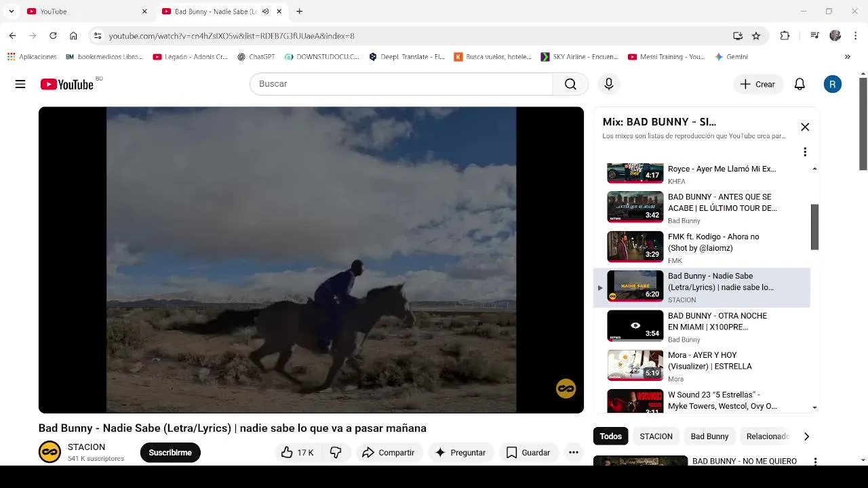Open three-dot menu for NO ME QUIERO video
This screenshot has width=868, height=488.
[815, 461]
